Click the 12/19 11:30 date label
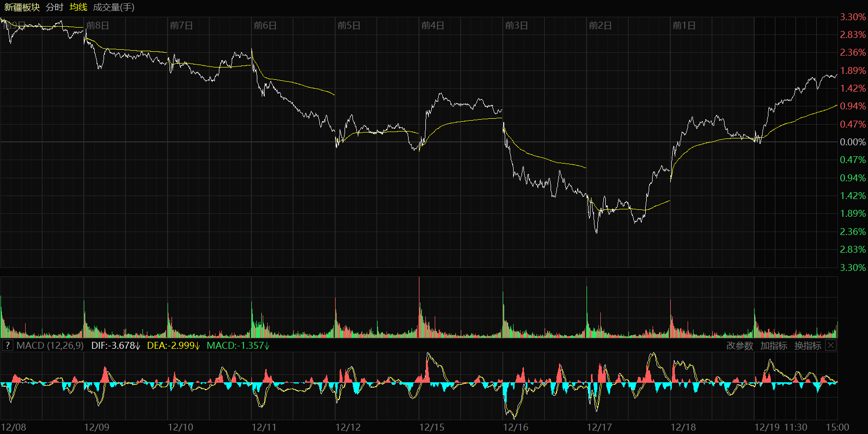This screenshot has height=434, width=868. (781, 427)
